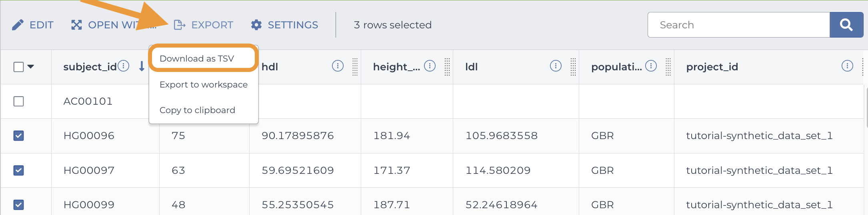Focus the Search input field
The image size is (868, 215).
(739, 25)
